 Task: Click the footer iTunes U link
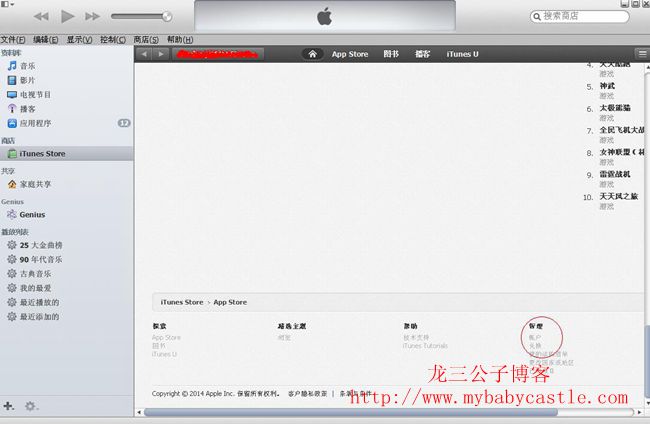pos(164,354)
